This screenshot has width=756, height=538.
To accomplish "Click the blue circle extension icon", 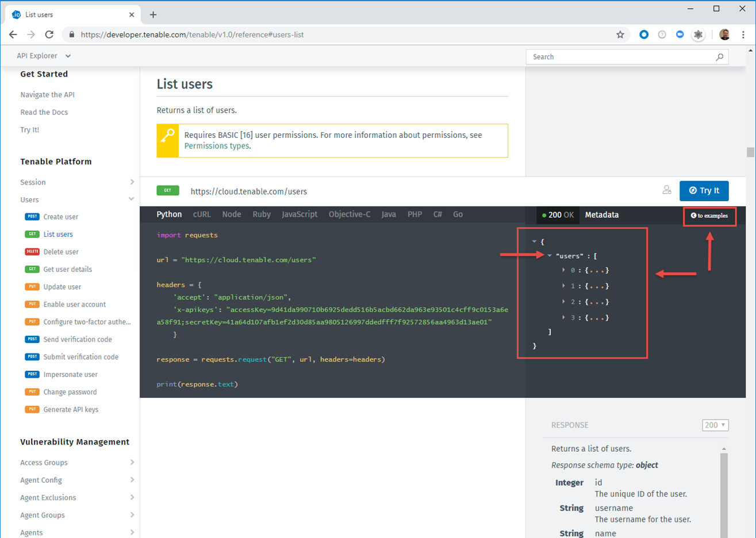I will (x=644, y=34).
